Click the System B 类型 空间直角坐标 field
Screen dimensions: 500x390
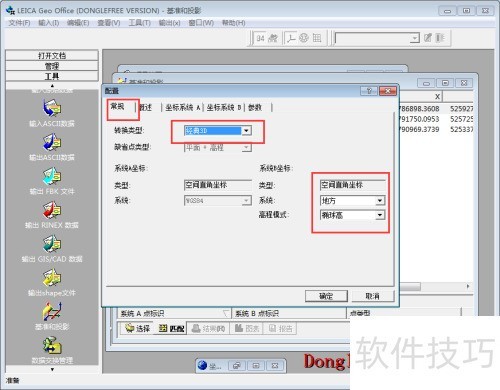point(352,185)
